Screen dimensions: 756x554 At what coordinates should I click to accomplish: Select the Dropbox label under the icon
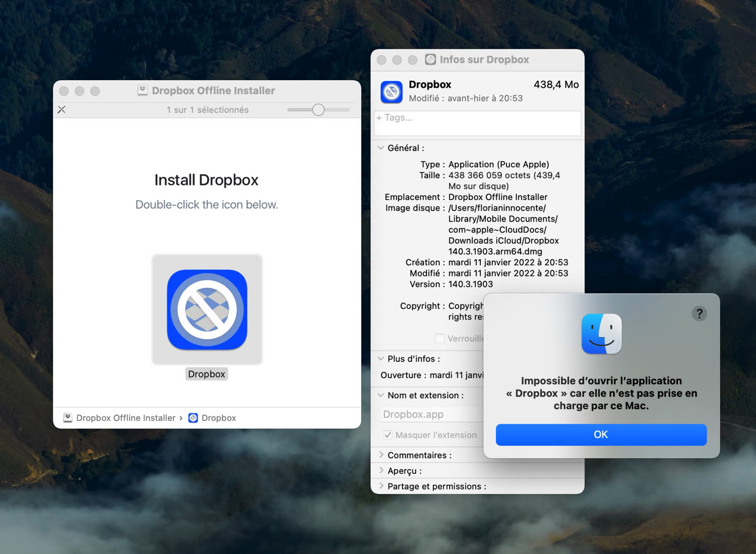coord(206,374)
